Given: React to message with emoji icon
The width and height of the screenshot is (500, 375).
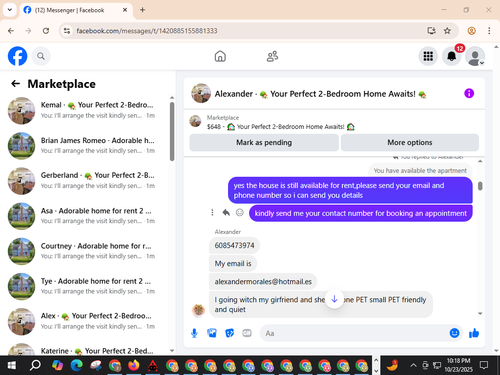Looking at the screenshot, I should (240, 212).
